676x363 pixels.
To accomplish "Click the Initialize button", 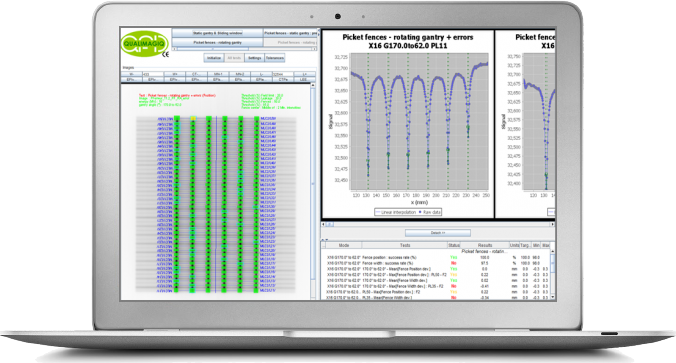I will tap(213, 58).
